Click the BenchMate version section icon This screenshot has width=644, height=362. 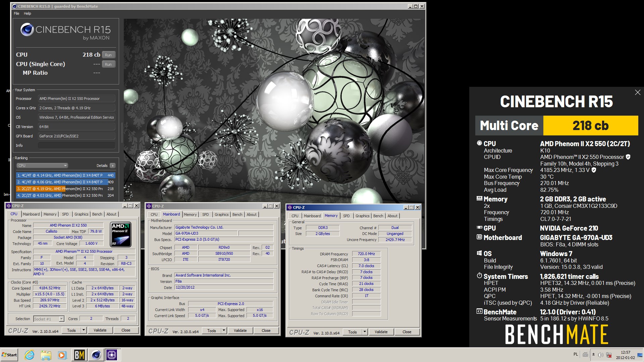479,311
